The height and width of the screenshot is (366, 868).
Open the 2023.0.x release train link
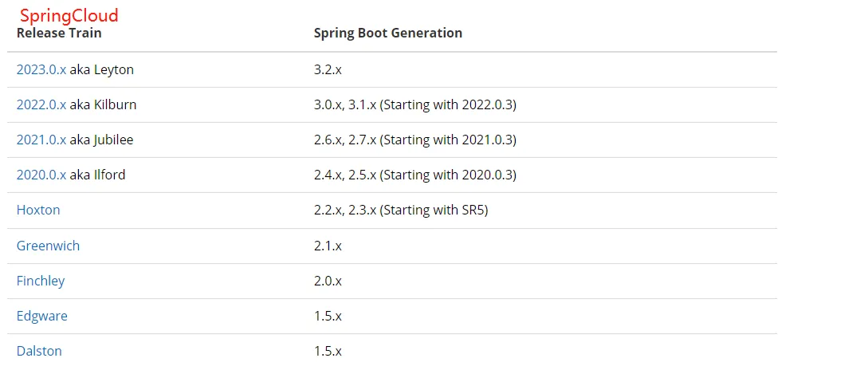pos(41,69)
